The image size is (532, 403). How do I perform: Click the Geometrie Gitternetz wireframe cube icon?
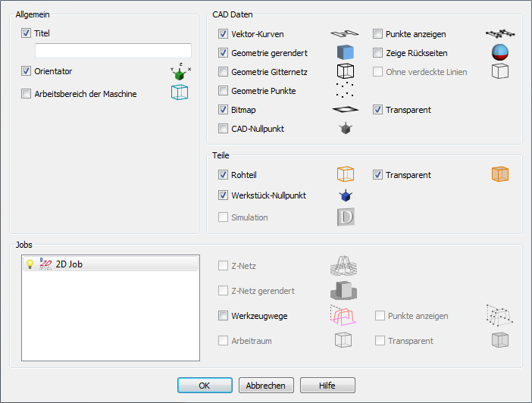coord(346,71)
